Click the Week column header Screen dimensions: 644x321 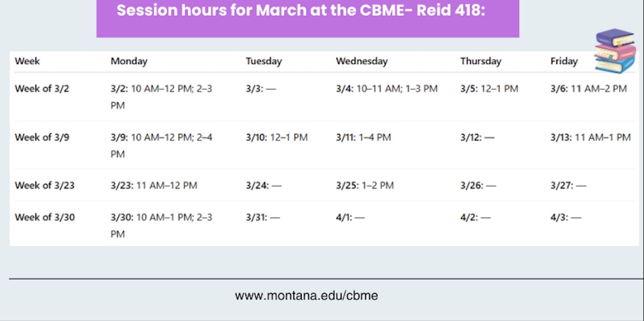point(27,61)
